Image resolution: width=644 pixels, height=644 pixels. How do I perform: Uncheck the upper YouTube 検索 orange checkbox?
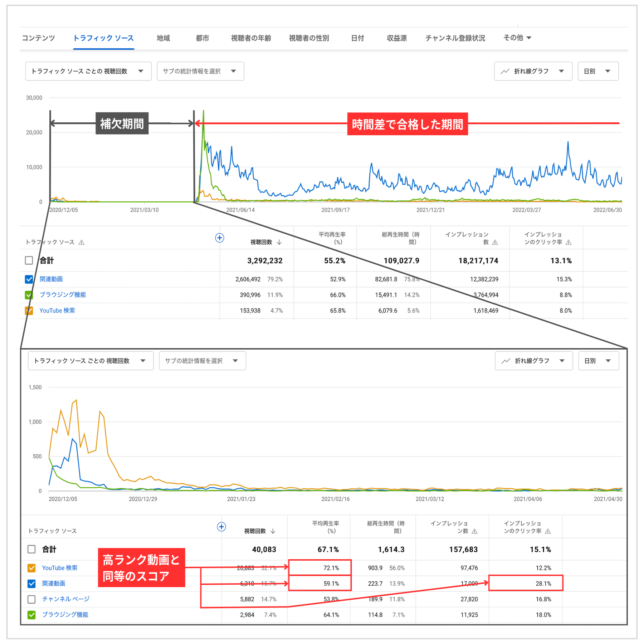[29, 311]
